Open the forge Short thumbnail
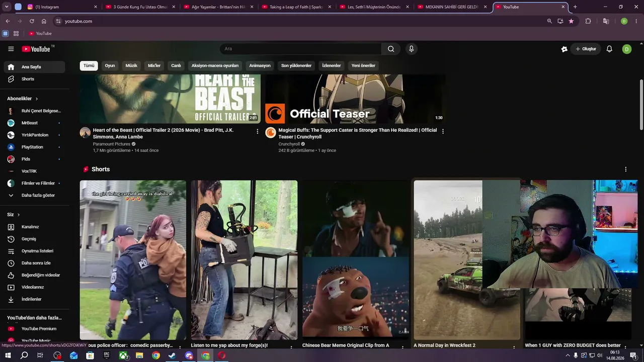This screenshot has height=362, width=644. (244, 260)
